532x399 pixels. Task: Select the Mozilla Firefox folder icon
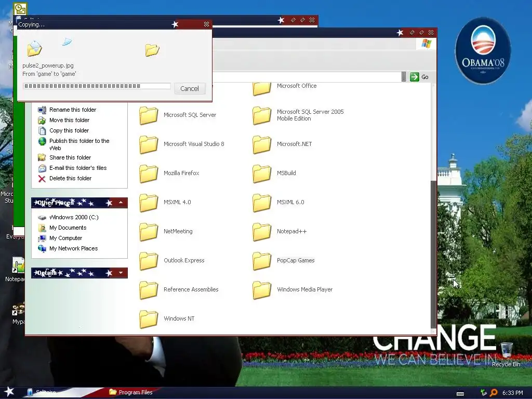tap(149, 174)
